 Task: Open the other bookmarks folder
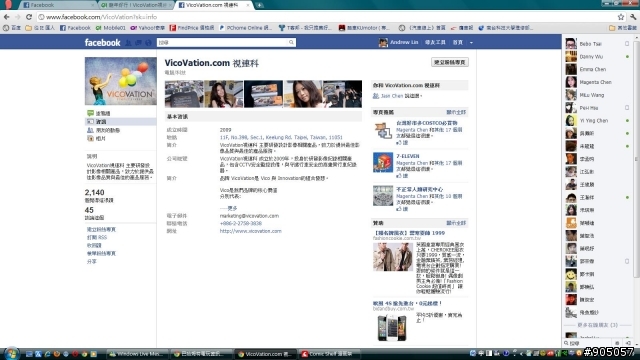click(622, 28)
